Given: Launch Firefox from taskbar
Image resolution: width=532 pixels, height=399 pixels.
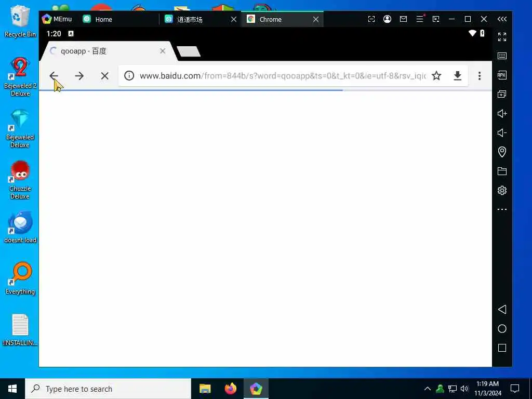Looking at the screenshot, I should 230,389.
